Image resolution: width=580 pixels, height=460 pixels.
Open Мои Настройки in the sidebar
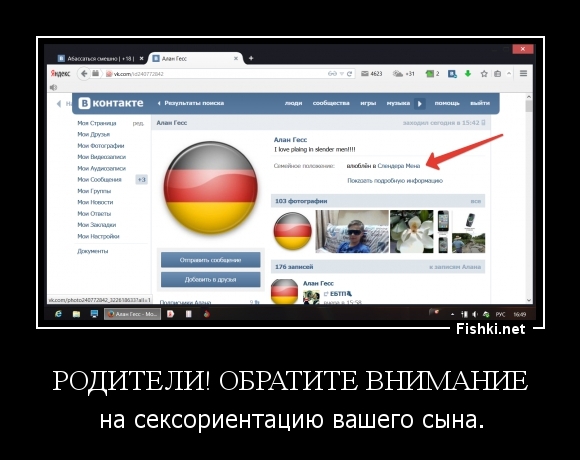[98, 236]
